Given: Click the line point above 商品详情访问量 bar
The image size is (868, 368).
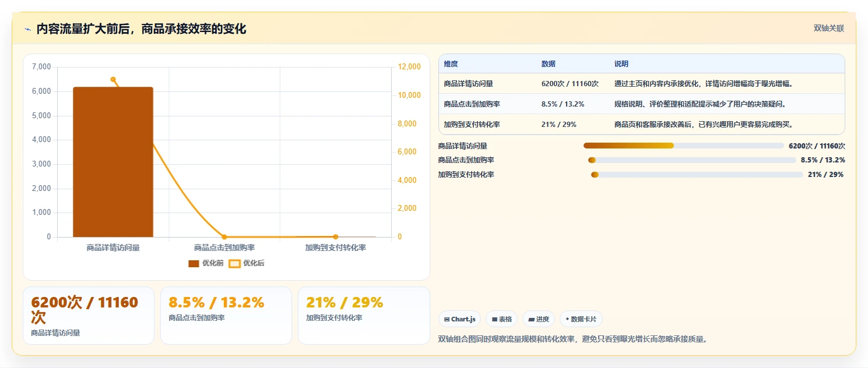Looking at the screenshot, I should click(113, 80).
